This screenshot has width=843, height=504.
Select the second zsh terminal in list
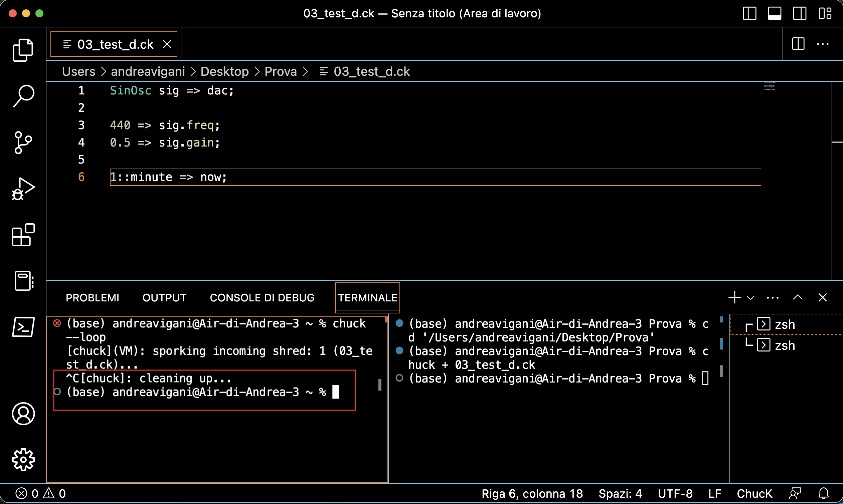(x=787, y=345)
